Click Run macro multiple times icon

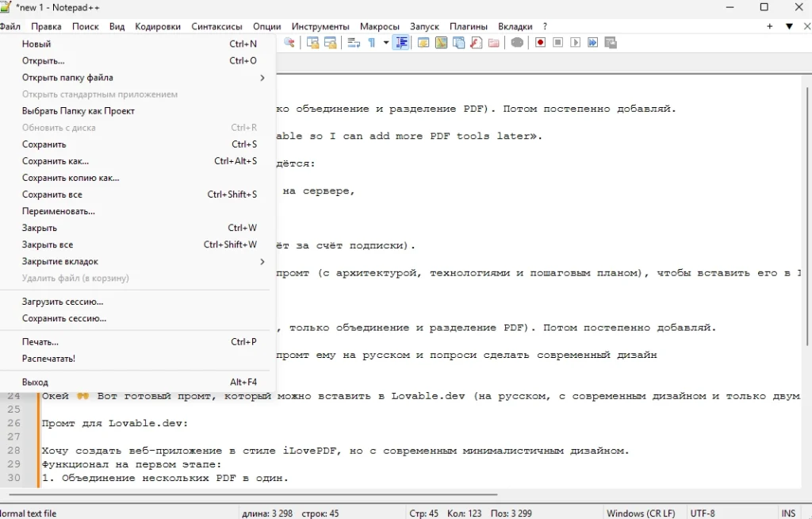coord(592,43)
